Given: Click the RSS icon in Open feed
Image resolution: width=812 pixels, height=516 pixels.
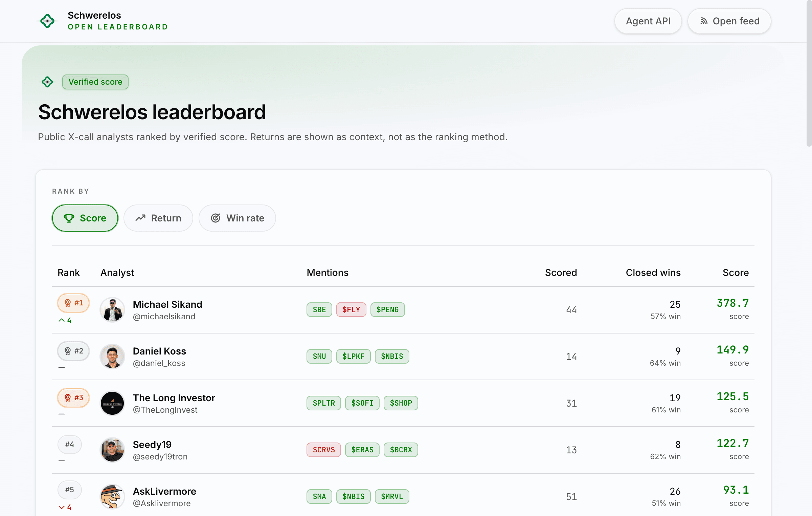Looking at the screenshot, I should (x=704, y=21).
